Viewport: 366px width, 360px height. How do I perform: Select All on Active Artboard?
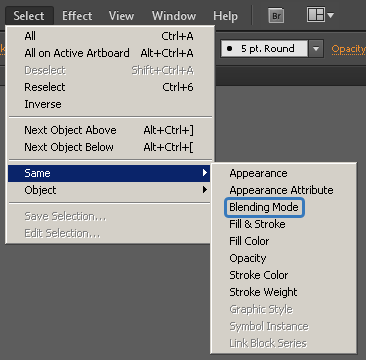point(109,53)
